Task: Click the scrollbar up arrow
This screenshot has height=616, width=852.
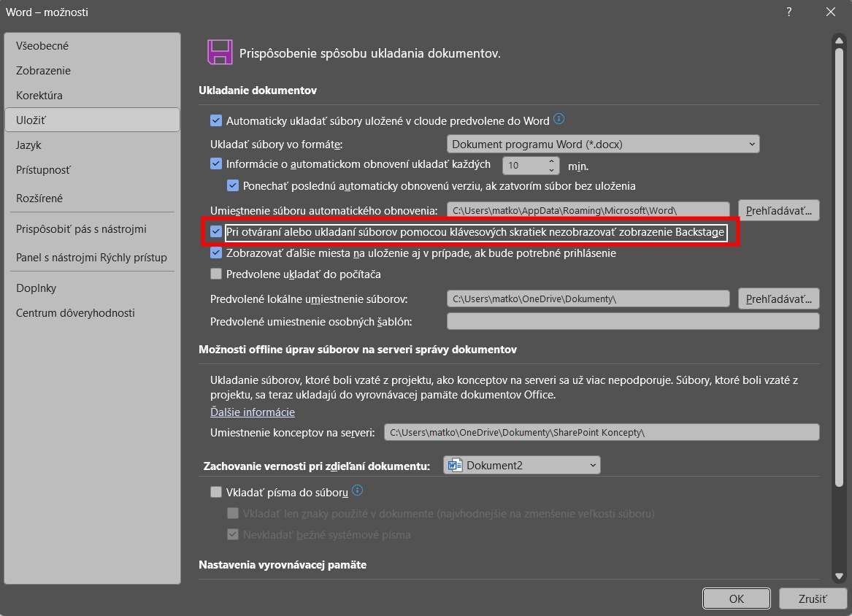Action: [840, 41]
